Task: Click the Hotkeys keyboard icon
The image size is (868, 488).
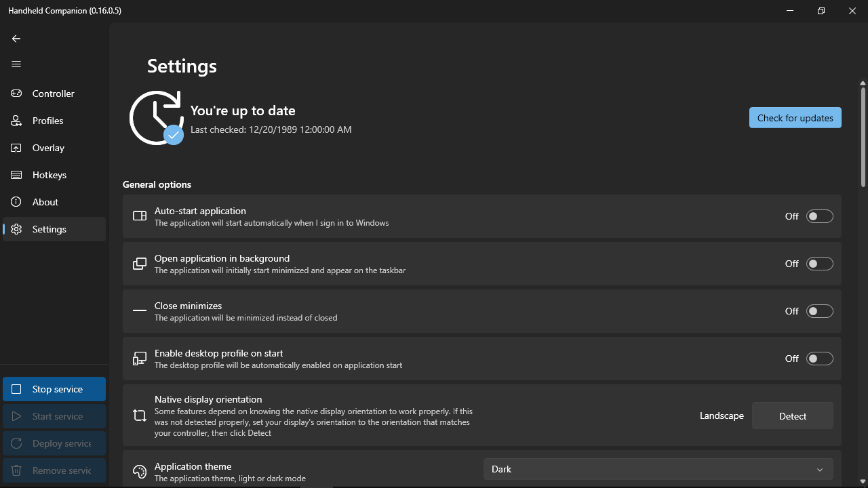Action: pos(16,175)
